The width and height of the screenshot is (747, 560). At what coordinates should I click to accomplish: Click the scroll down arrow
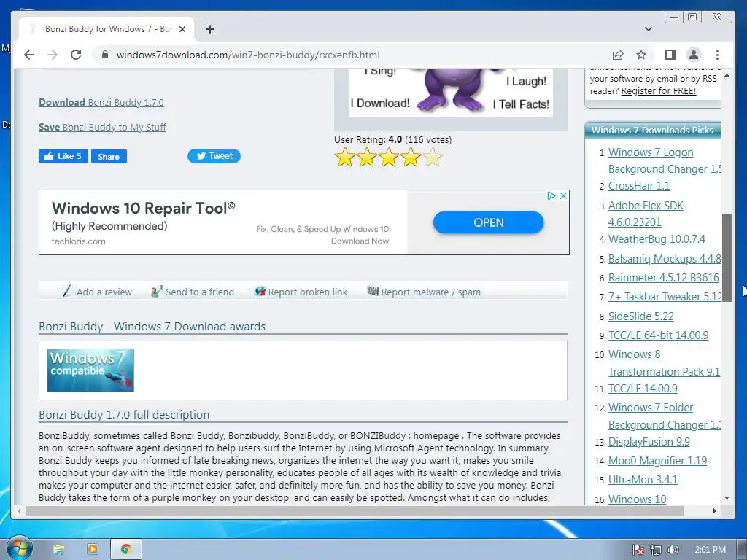[x=727, y=498]
